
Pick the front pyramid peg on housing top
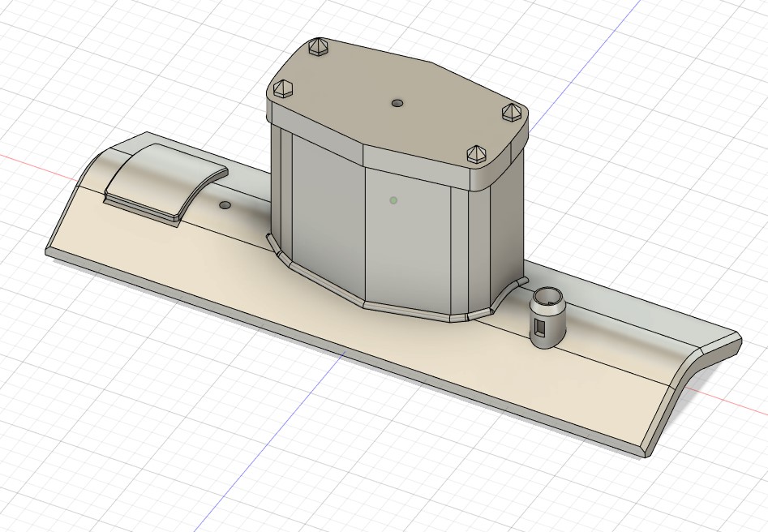[x=474, y=154]
